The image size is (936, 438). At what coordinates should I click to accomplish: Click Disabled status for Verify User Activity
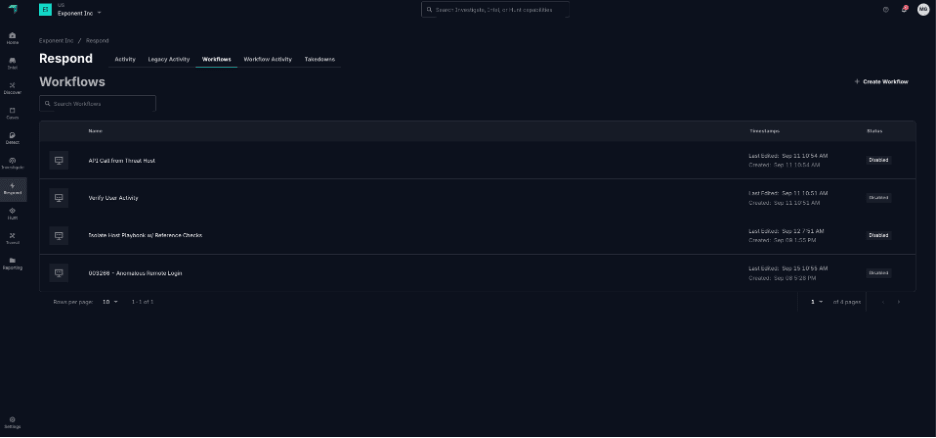point(878,198)
